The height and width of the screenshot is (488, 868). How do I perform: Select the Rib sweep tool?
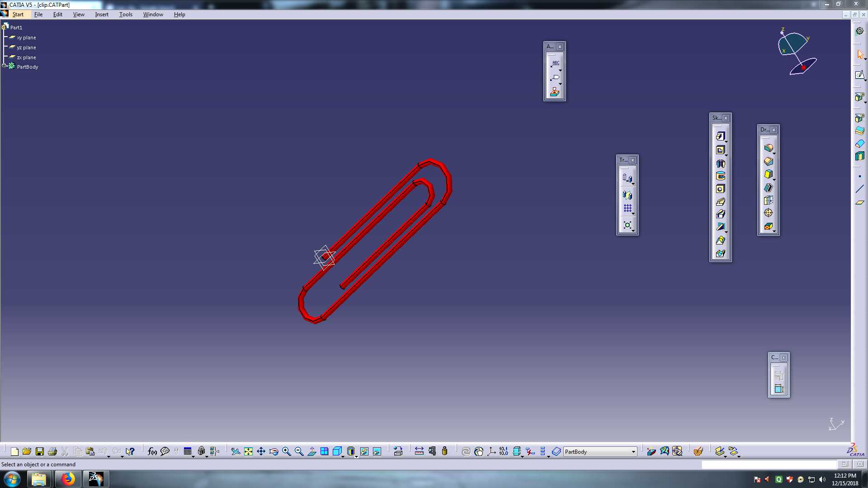click(x=720, y=202)
